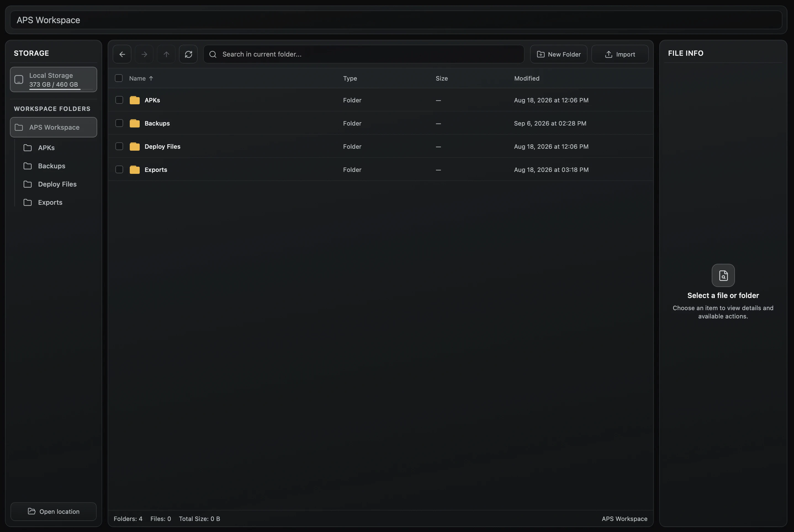Click the Open location button
794x532 pixels.
[x=54, y=511]
